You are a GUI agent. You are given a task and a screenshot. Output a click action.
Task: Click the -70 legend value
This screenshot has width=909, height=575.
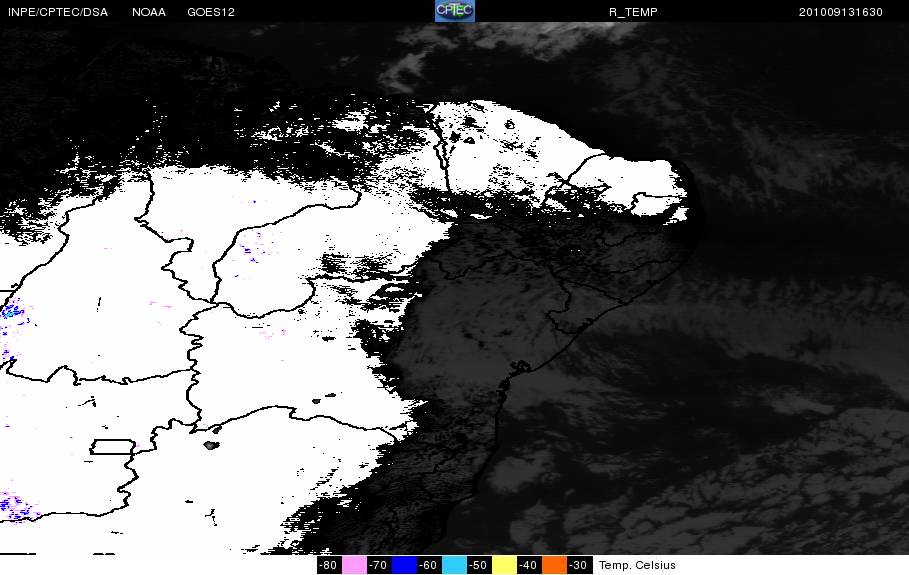(379, 565)
